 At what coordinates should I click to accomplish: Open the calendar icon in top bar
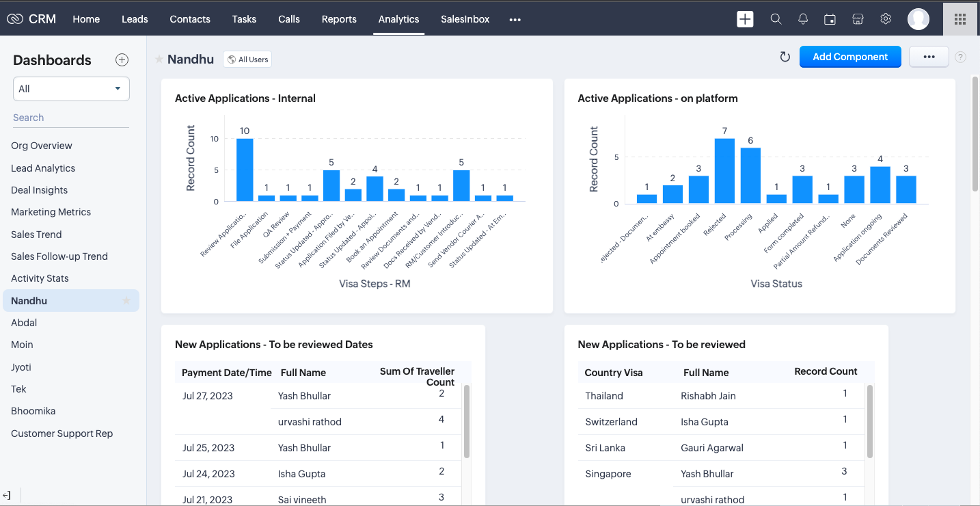pos(830,19)
